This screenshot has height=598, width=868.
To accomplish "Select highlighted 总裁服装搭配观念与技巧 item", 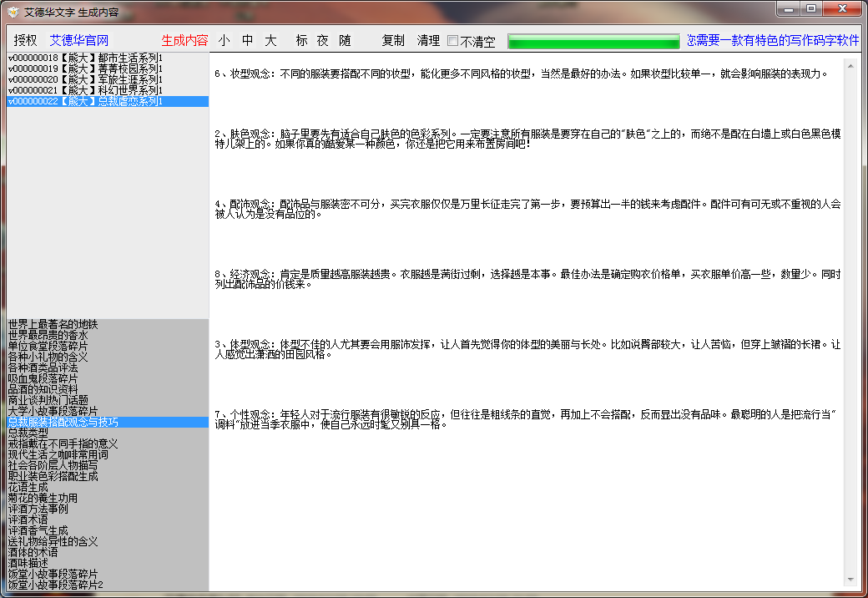I will coord(108,422).
